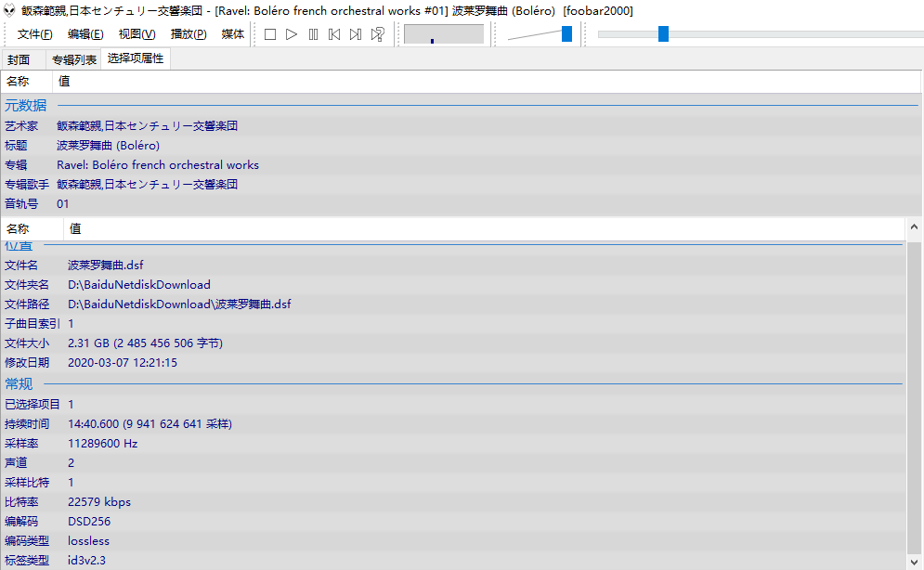Pause playback using the toolbar icon

point(313,34)
